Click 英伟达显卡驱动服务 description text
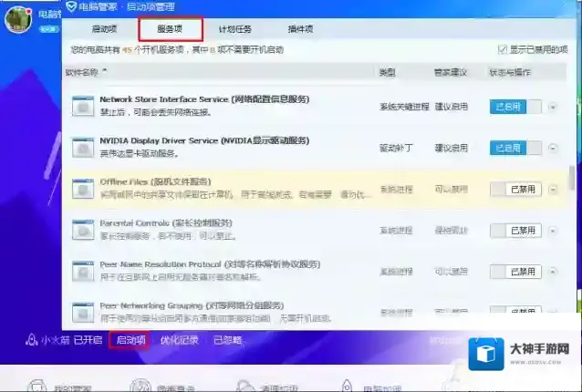 [x=140, y=153]
